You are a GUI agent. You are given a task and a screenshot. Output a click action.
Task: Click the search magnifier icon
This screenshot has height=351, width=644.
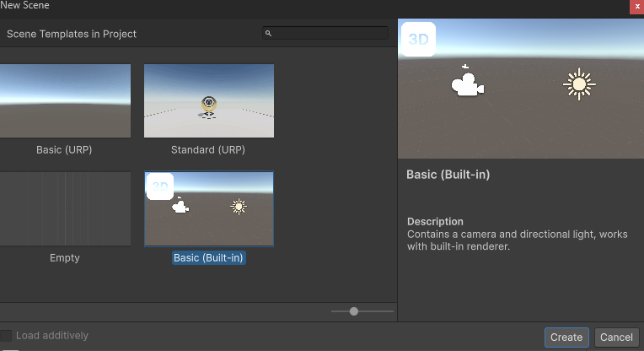(268, 34)
